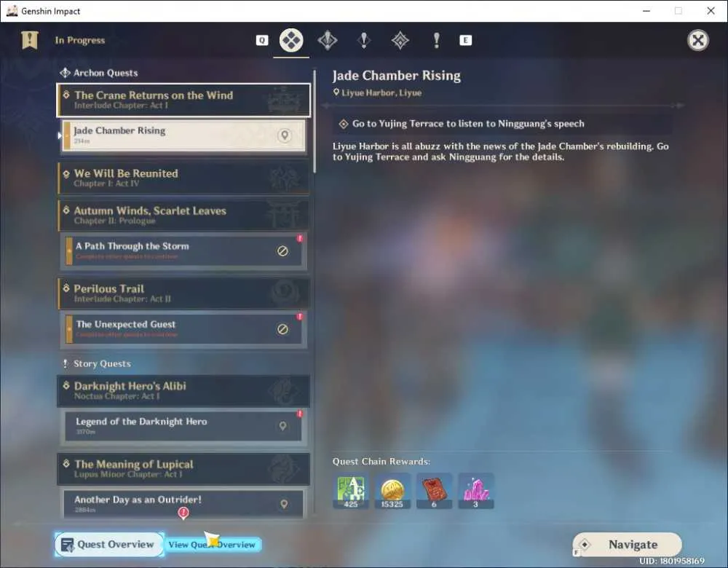Minimize the Genshin Impact window
The width and height of the screenshot is (728, 568).
pos(646,11)
